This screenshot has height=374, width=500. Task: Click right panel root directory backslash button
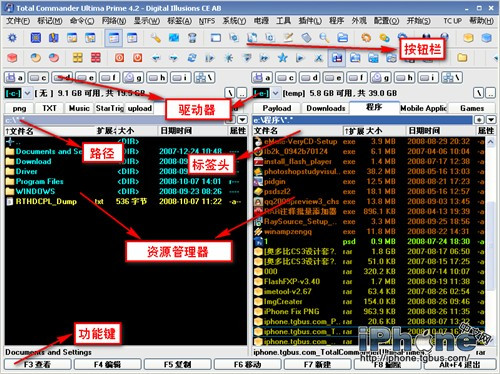coord(479,93)
